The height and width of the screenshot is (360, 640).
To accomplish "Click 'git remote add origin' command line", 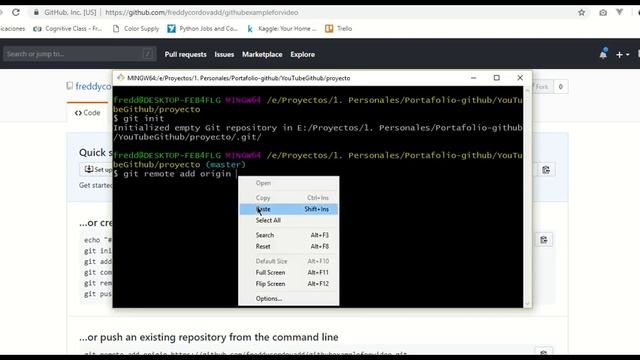I will point(172,174).
